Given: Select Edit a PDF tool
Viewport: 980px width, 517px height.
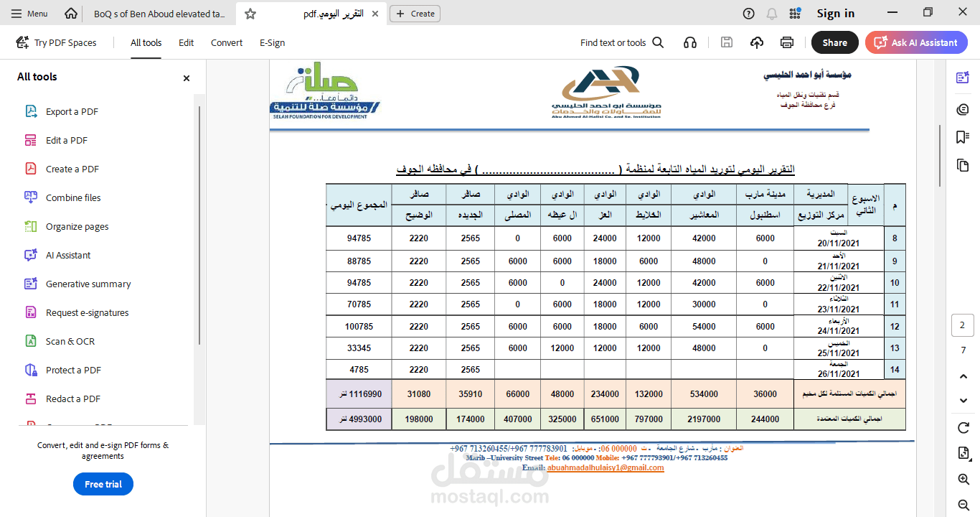Looking at the screenshot, I should point(66,140).
